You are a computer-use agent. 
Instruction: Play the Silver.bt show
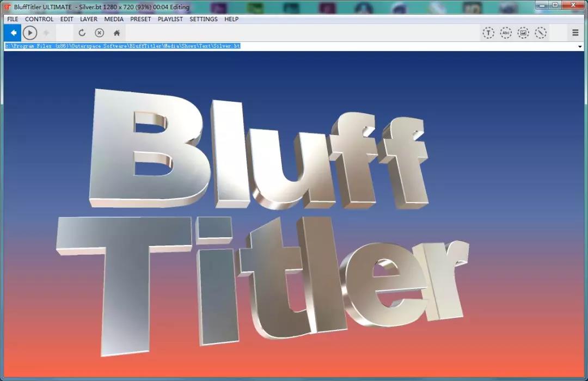(30, 33)
